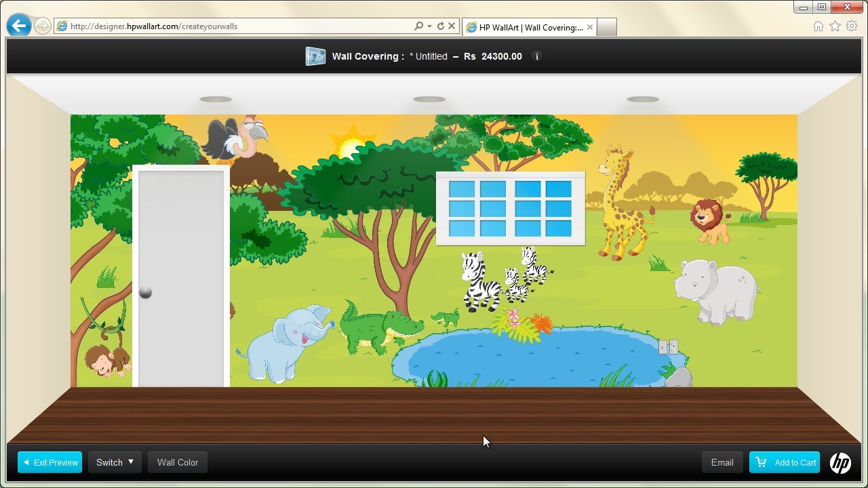This screenshot has width=868, height=488.
Task: Open the browser home page icon
Action: [818, 26]
